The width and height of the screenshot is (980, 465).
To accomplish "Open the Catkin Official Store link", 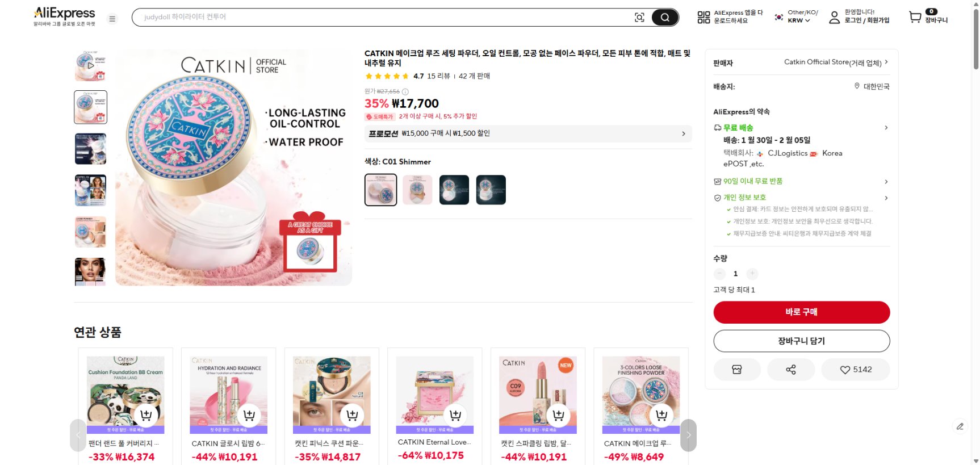I will click(x=835, y=62).
